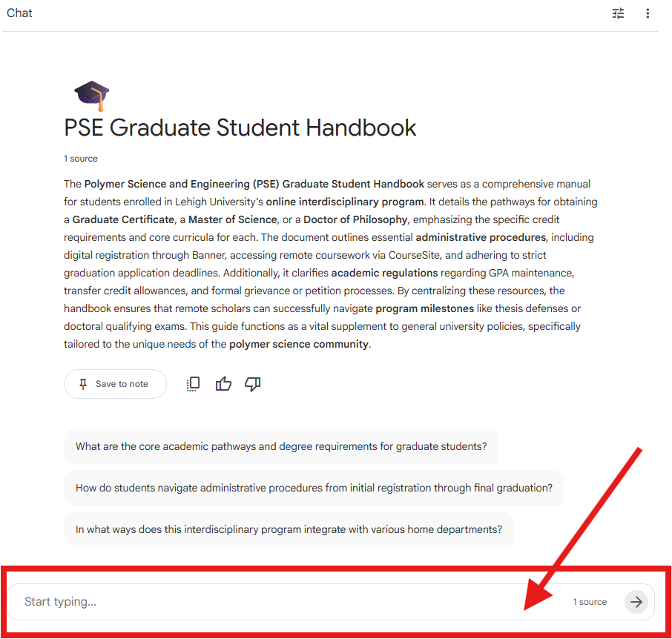The width and height of the screenshot is (672, 639).
Task: Click the bold academic regulations text
Action: pyautogui.click(x=384, y=273)
